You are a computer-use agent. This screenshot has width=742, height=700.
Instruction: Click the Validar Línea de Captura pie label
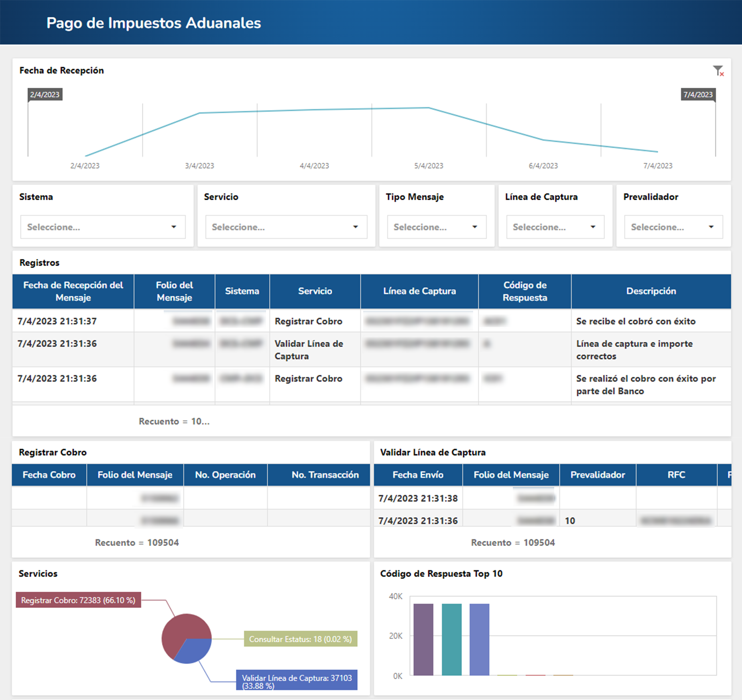point(297,680)
